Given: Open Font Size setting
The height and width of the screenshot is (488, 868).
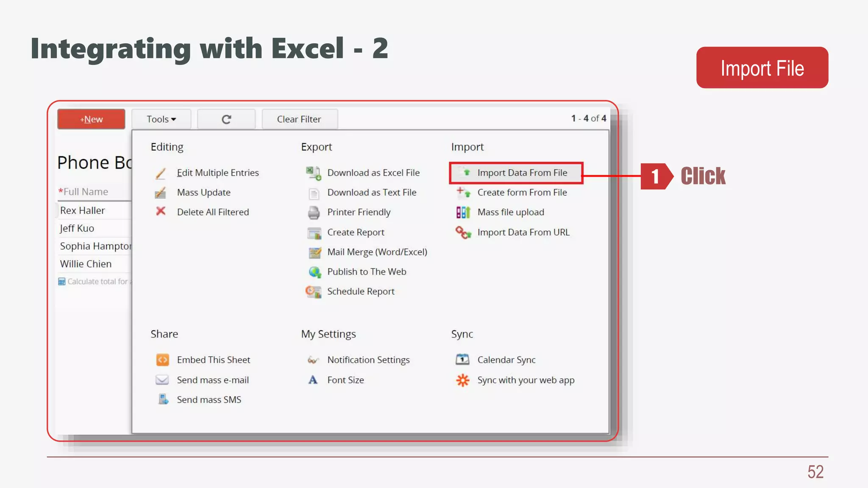Looking at the screenshot, I should pos(345,380).
